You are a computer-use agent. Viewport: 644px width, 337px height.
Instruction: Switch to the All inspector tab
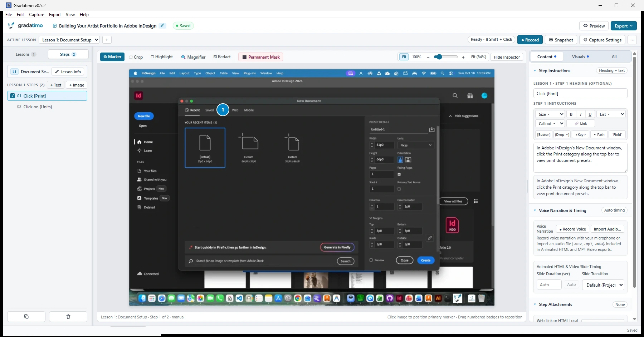(x=614, y=57)
